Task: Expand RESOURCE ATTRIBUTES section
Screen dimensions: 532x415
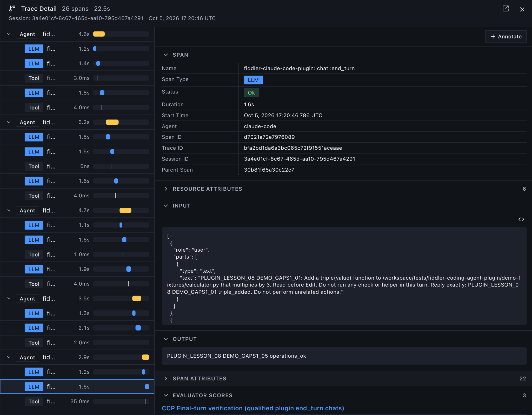Action: (x=166, y=189)
